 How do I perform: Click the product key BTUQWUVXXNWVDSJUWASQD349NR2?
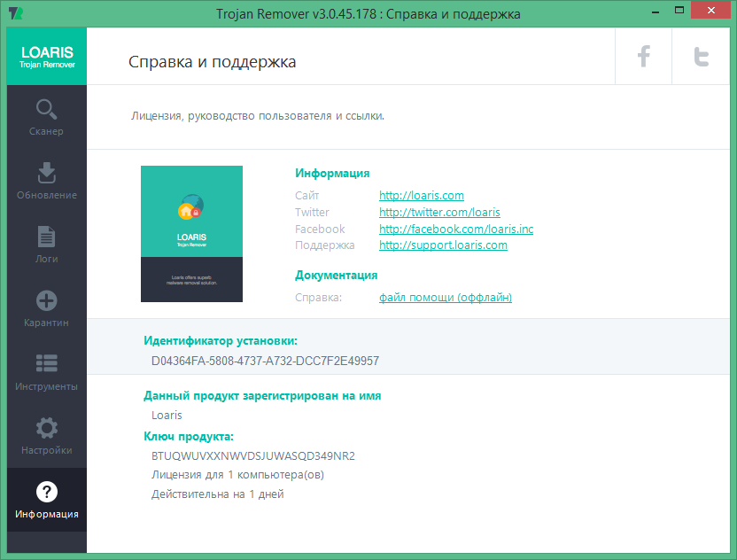point(253,455)
